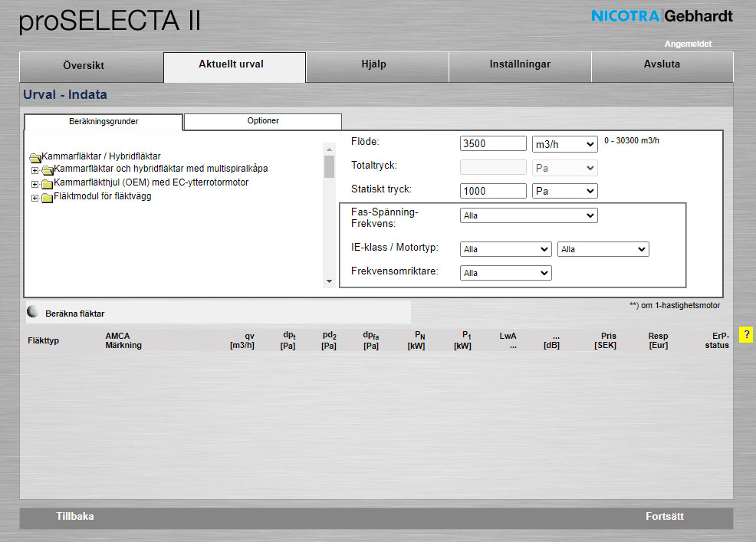The image size is (756, 542).
Task: Switch to the Optioner tab
Action: [263, 121]
